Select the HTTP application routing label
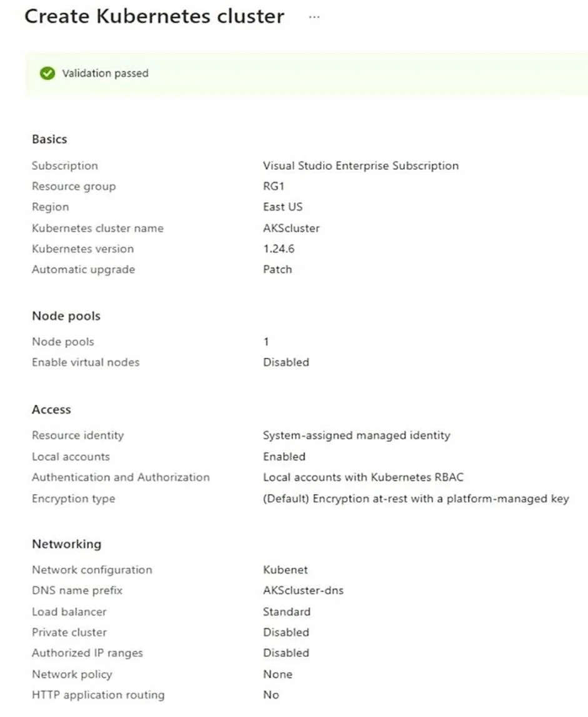 [x=98, y=695]
